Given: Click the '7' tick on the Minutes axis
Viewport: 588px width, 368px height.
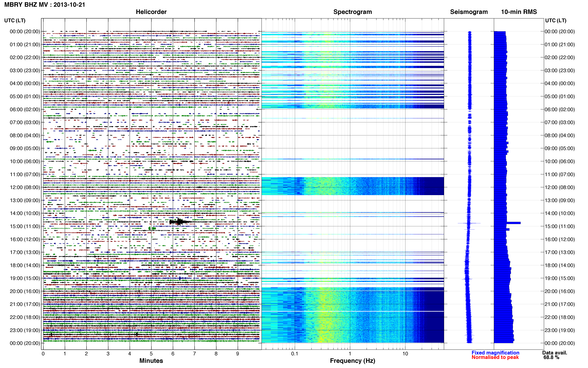Looking at the screenshot, I should point(195,354).
